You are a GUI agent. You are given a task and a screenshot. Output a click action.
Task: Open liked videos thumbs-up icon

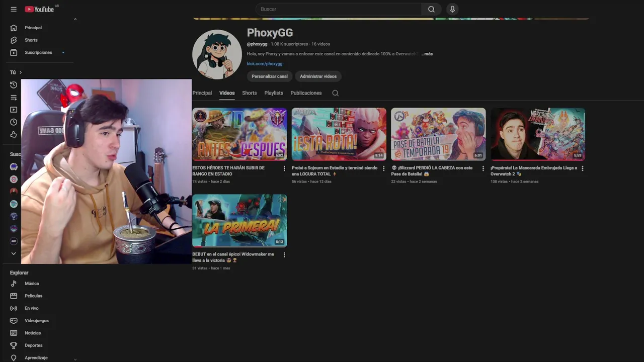point(14,134)
